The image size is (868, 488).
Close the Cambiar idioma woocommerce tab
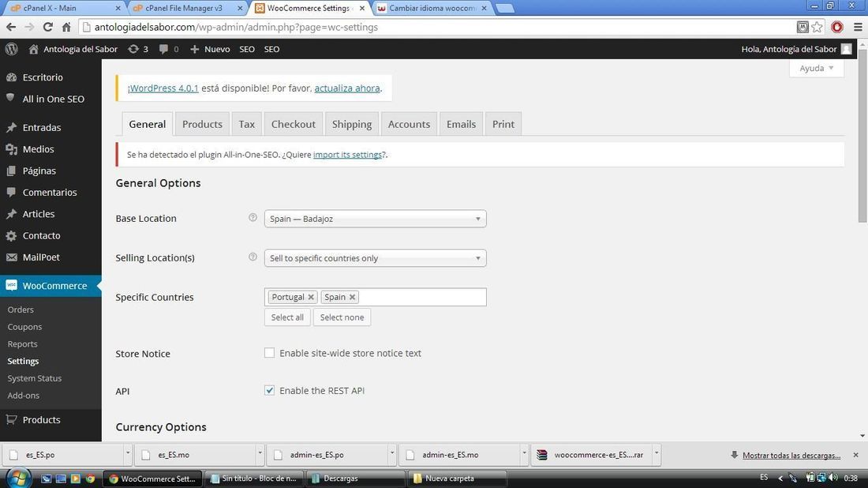484,9
